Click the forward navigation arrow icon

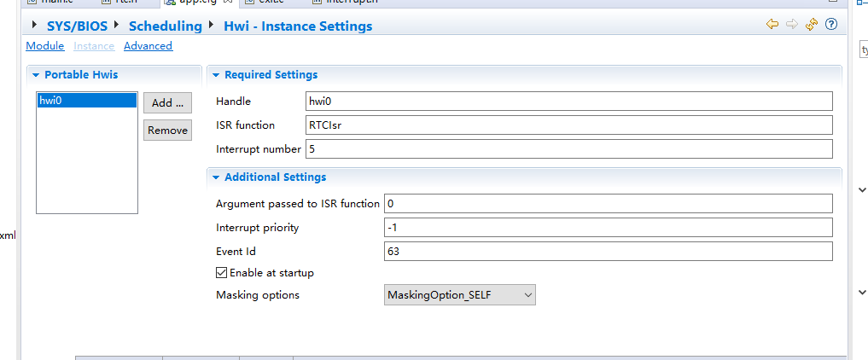pyautogui.click(x=792, y=25)
